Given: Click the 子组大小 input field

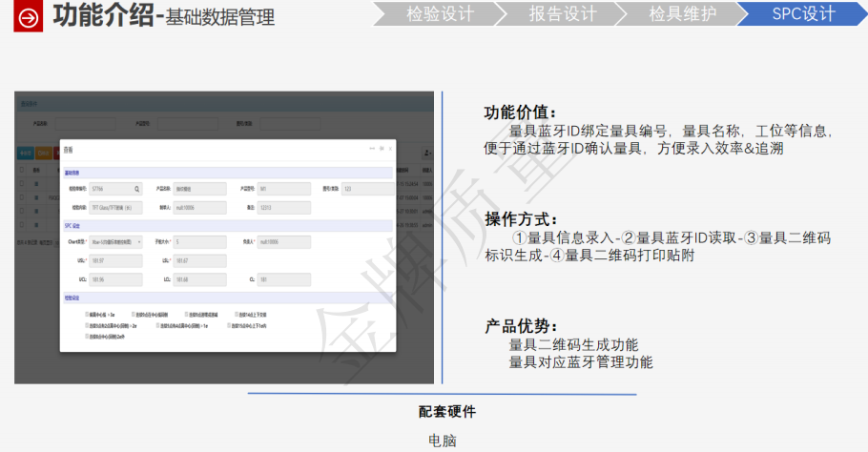Looking at the screenshot, I should click(x=200, y=242).
